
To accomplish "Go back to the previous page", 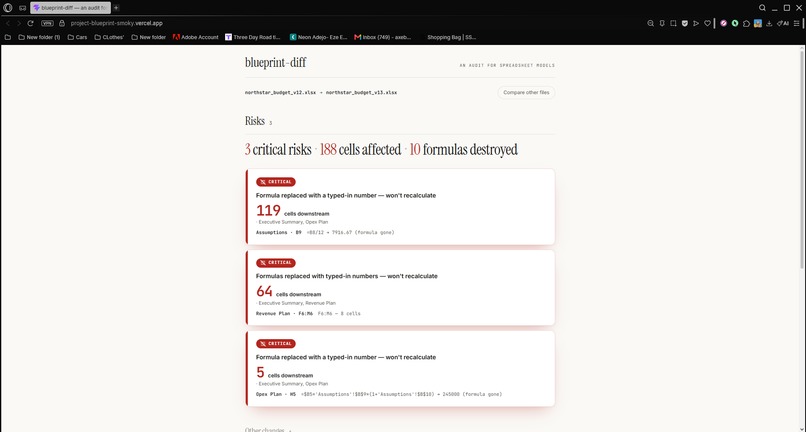I will 8,23.
